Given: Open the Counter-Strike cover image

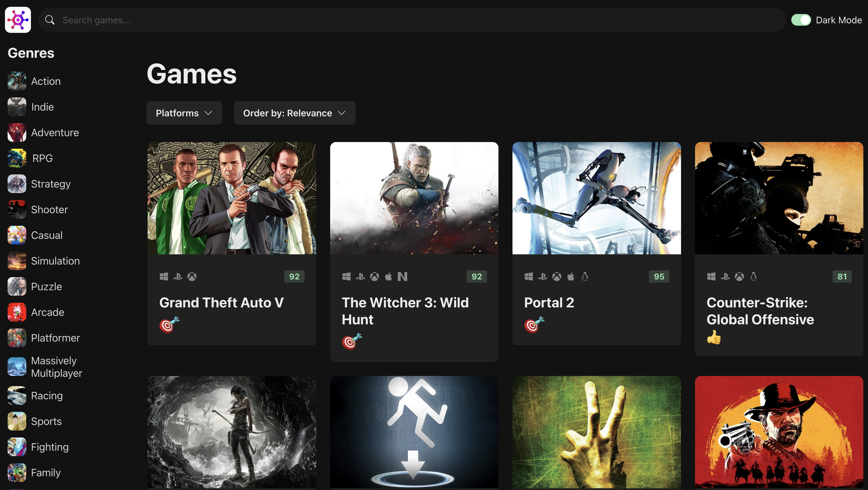Looking at the screenshot, I should tap(779, 198).
